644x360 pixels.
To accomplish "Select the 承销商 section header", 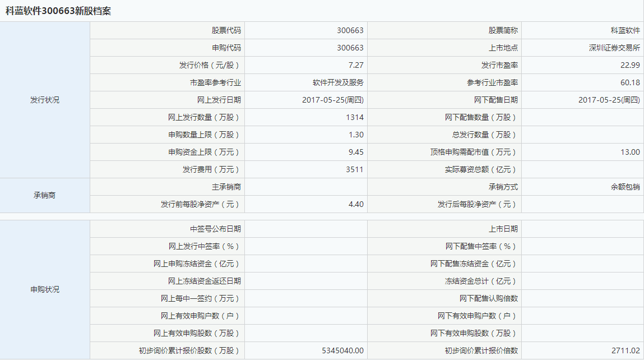I will click(45, 195).
